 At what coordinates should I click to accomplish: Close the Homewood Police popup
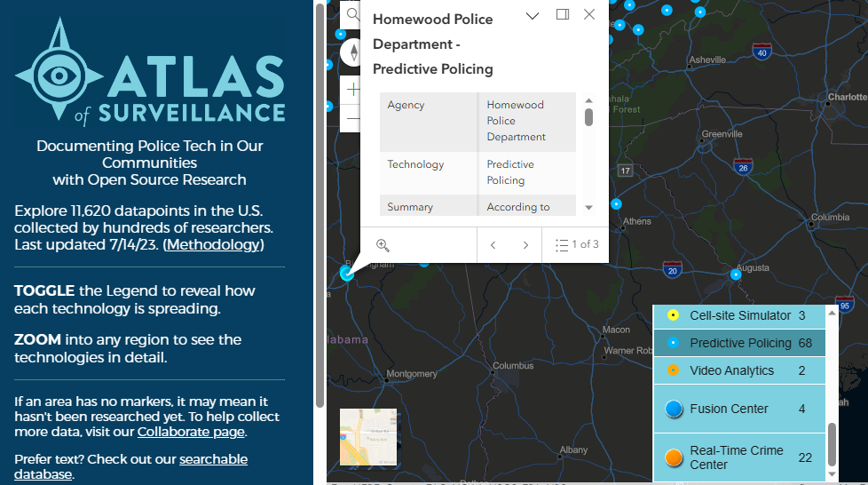tap(589, 14)
